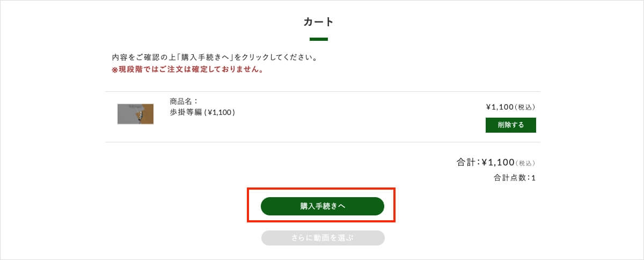Select the product name "歩掛等編 (¥1,100)"
This screenshot has width=644, height=260.
point(202,112)
